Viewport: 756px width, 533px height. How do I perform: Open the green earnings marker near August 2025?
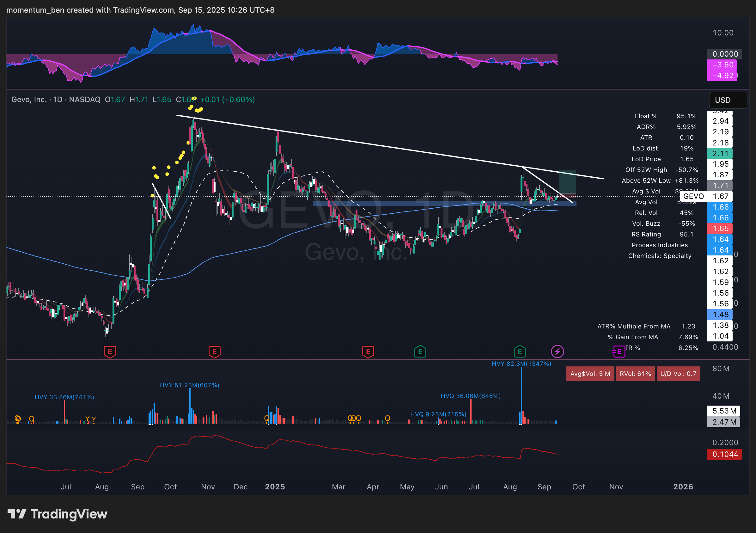click(520, 352)
